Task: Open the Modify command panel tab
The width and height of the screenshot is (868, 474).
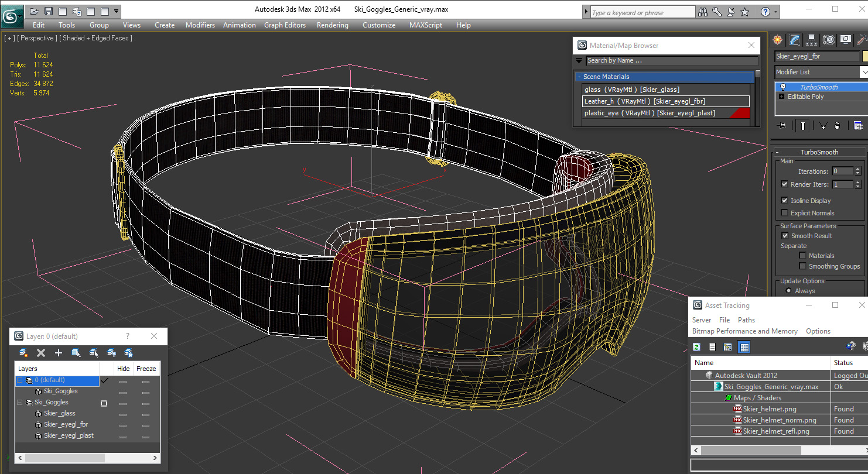Action: pyautogui.click(x=794, y=40)
